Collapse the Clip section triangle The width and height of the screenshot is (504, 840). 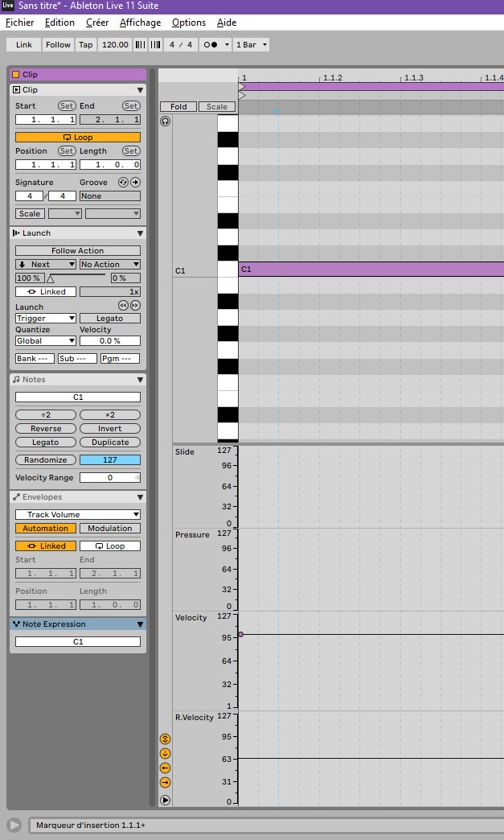(140, 90)
